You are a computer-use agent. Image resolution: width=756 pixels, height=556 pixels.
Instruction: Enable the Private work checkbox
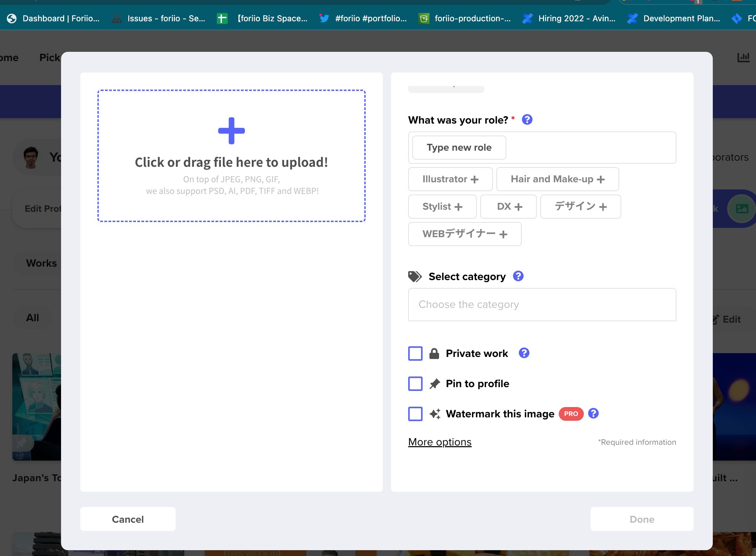[x=415, y=354]
